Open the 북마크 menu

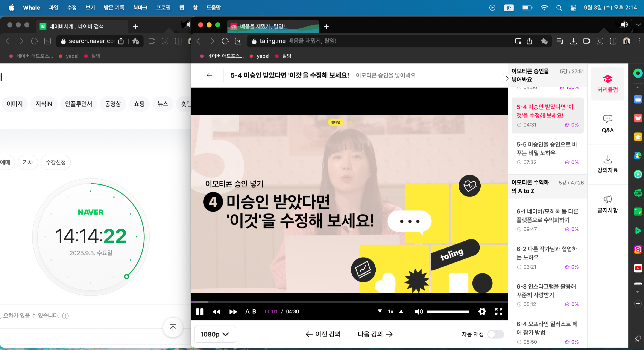click(140, 8)
